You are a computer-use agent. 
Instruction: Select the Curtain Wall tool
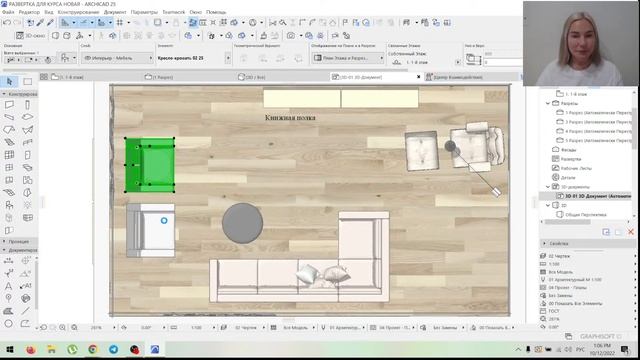[9, 155]
